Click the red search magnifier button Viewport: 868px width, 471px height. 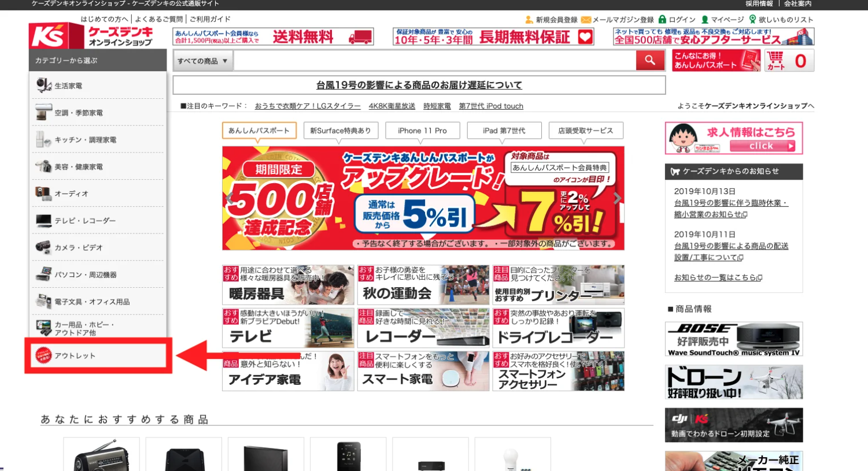click(650, 60)
